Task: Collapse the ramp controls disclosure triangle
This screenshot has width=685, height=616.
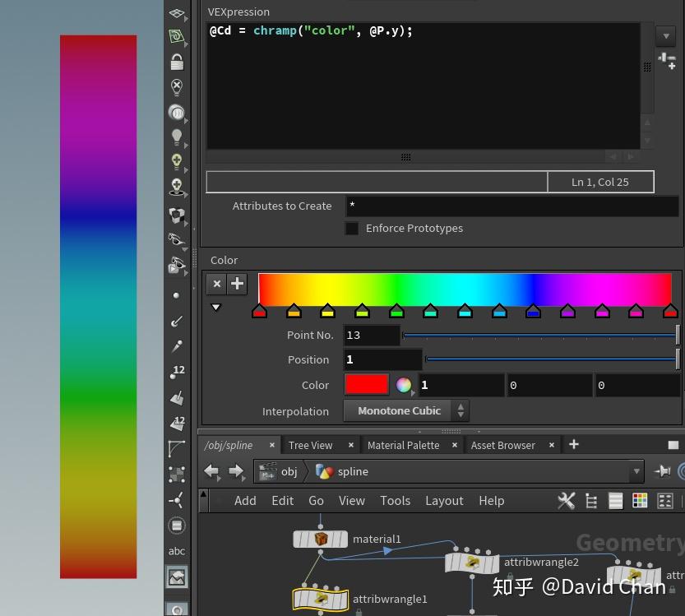Action: coord(216,308)
